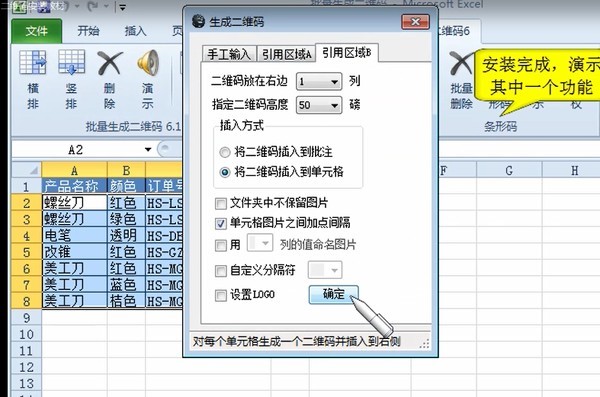Check the 设置LOGO checkbox
This screenshot has height=397, width=600.
(221, 295)
